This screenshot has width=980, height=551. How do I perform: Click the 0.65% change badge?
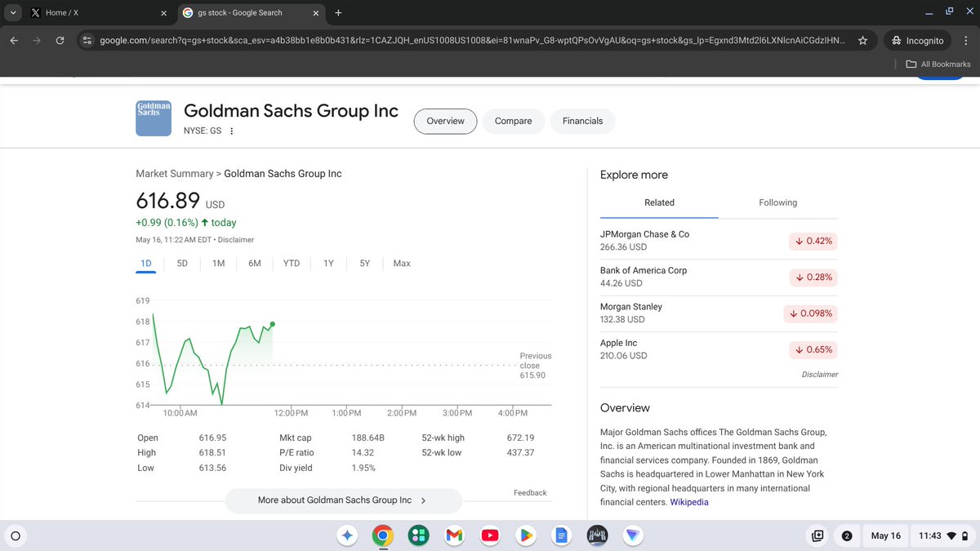pos(813,349)
